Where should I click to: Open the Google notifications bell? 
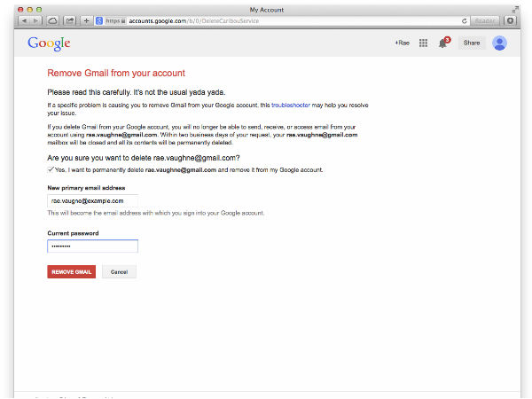pyautogui.click(x=443, y=43)
